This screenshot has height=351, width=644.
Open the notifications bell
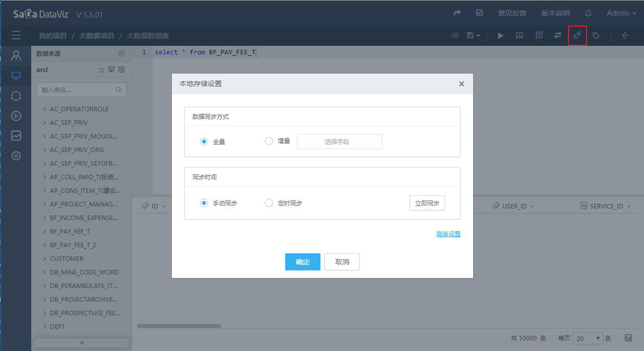588,13
